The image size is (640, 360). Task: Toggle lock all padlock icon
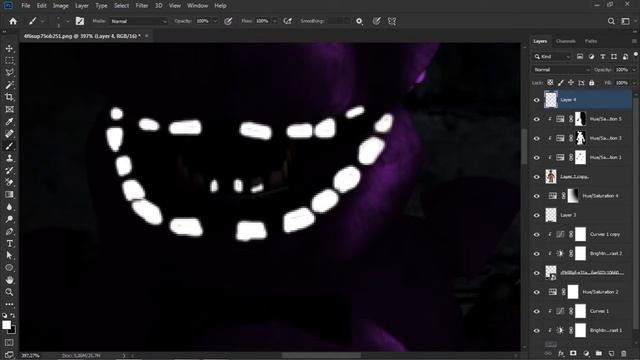[592, 83]
